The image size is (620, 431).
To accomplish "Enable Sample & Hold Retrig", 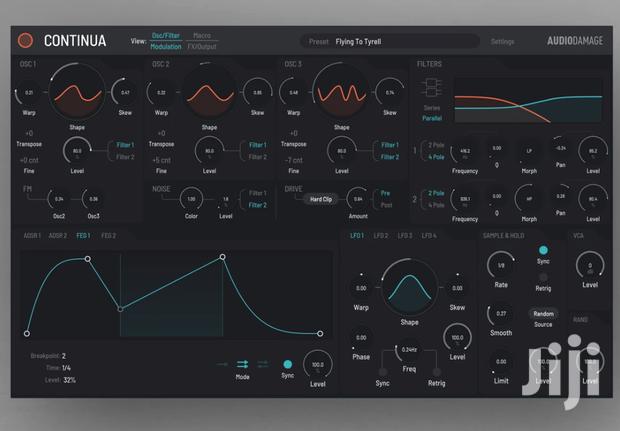I will click(543, 277).
